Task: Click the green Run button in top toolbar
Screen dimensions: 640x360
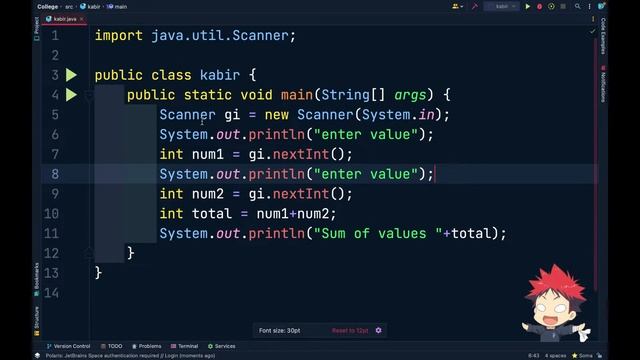Action: [x=527, y=7]
